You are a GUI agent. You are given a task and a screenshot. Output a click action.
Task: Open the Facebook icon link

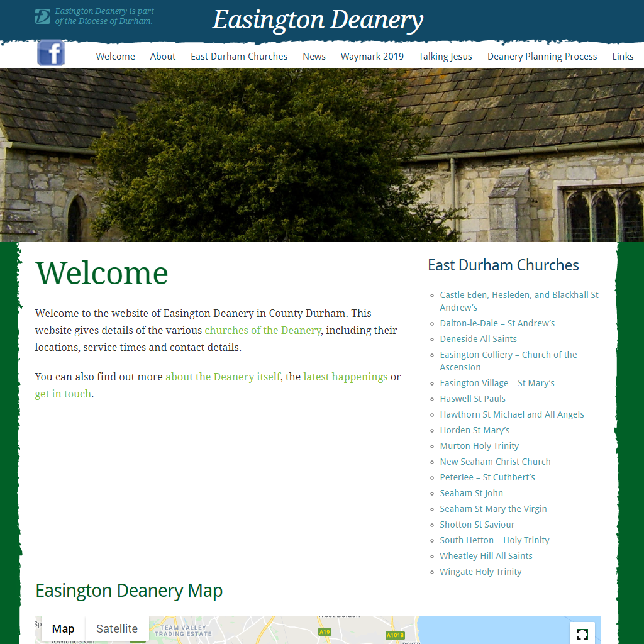pos(51,53)
